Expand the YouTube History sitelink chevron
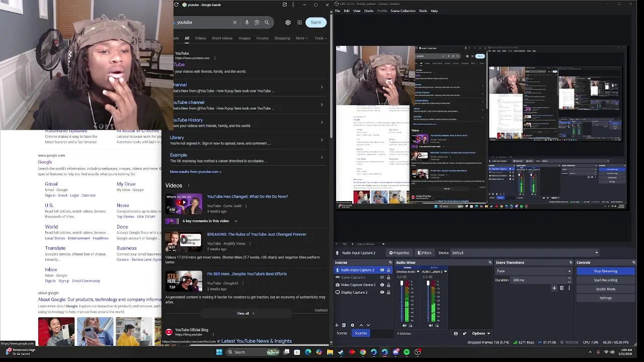The height and width of the screenshot is (362, 644). tap(322, 122)
